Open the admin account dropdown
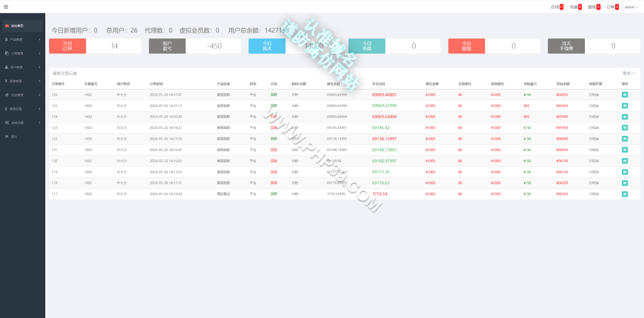The height and width of the screenshot is (318, 644). coord(631,7)
